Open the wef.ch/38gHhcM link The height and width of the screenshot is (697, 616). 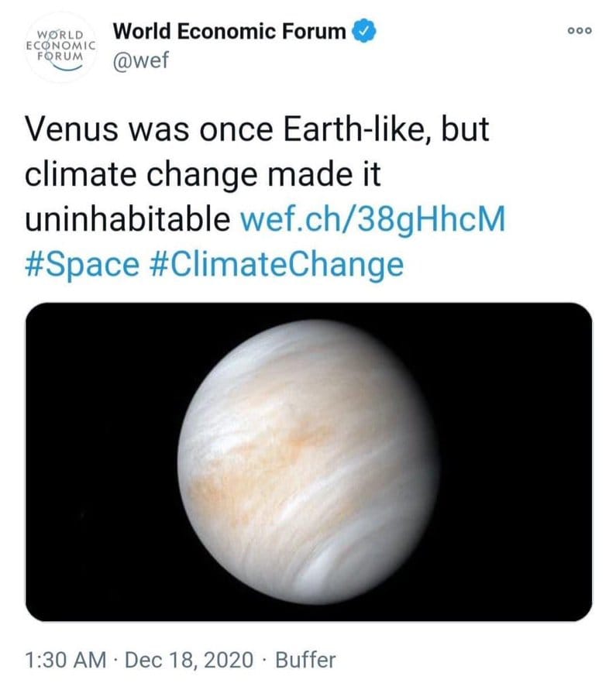(x=373, y=219)
